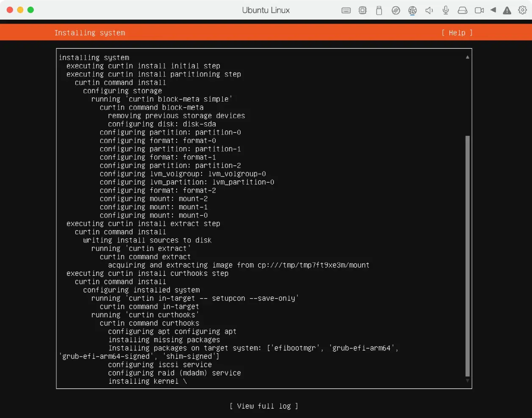Click the line "curtin command block-meta"
The height and width of the screenshot is (418, 532).
[152, 107]
